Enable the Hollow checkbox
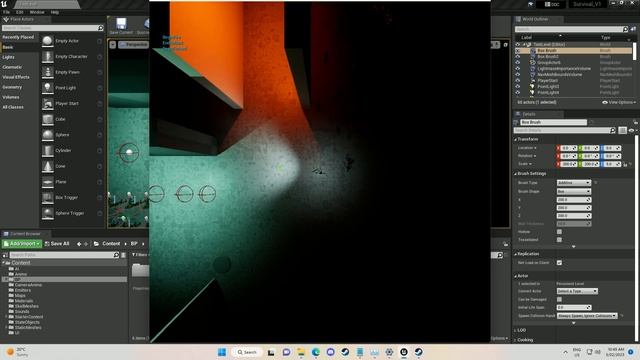 559,232
